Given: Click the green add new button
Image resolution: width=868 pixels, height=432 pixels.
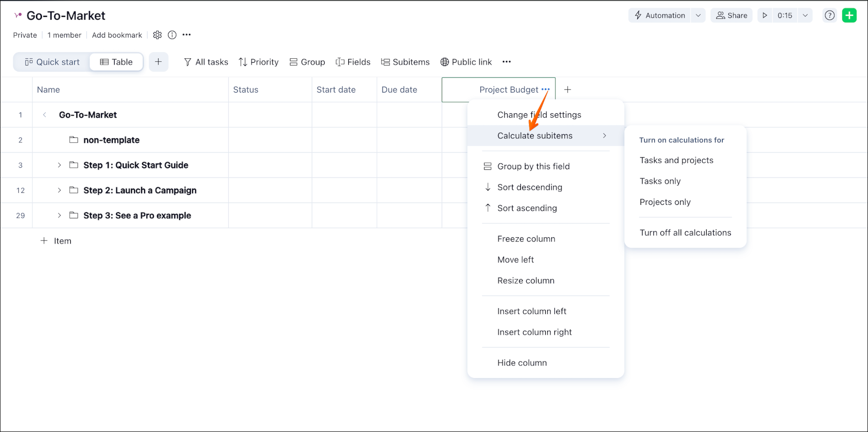Looking at the screenshot, I should click(x=849, y=15).
